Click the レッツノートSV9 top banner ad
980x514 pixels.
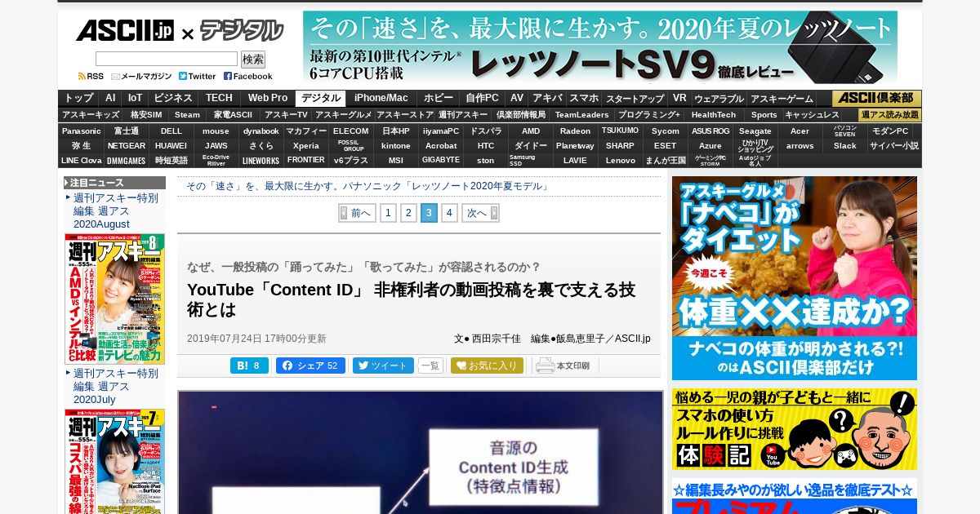[x=600, y=47]
